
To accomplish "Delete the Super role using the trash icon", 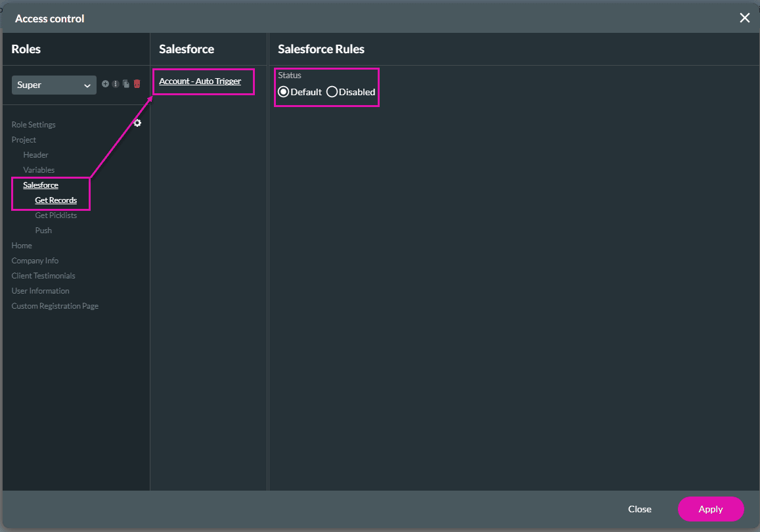I will coord(137,84).
